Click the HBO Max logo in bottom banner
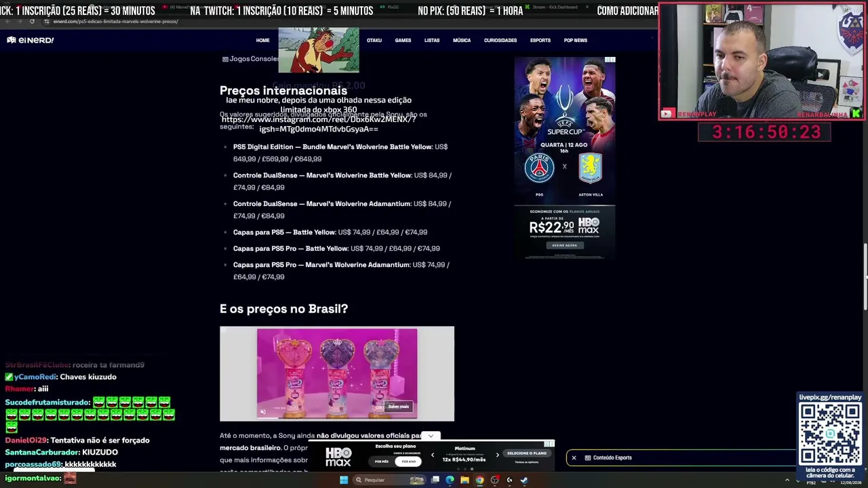This screenshot has width=868, height=488. 338,456
